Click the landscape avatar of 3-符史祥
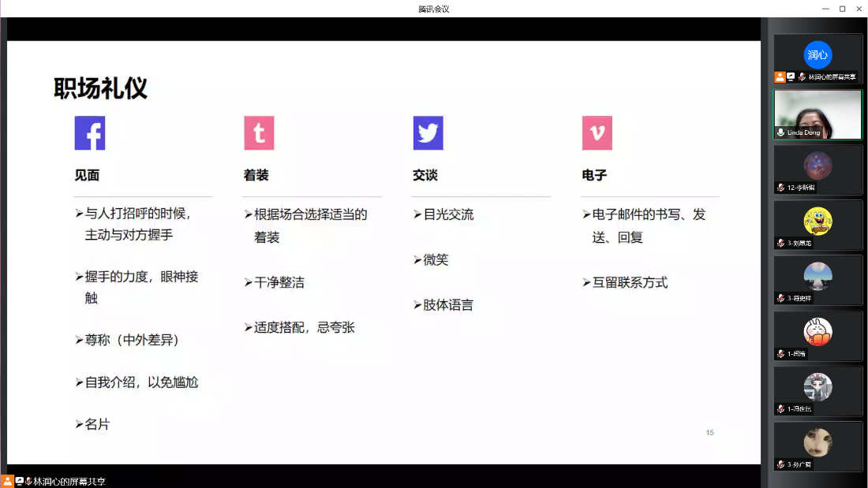 coord(817,276)
